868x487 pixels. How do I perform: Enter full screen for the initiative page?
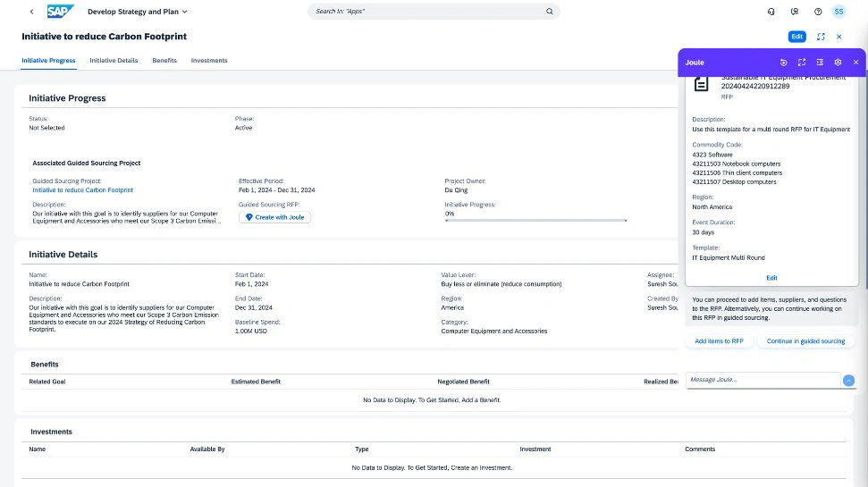point(821,37)
